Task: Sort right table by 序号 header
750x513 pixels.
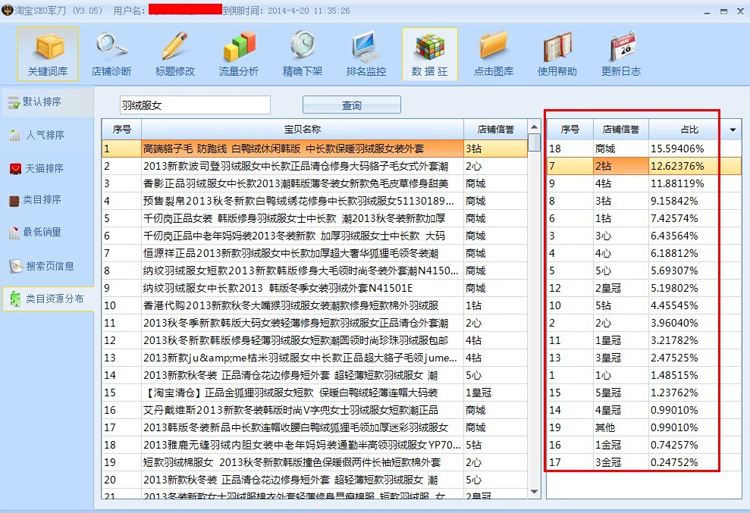Action: click(x=570, y=129)
